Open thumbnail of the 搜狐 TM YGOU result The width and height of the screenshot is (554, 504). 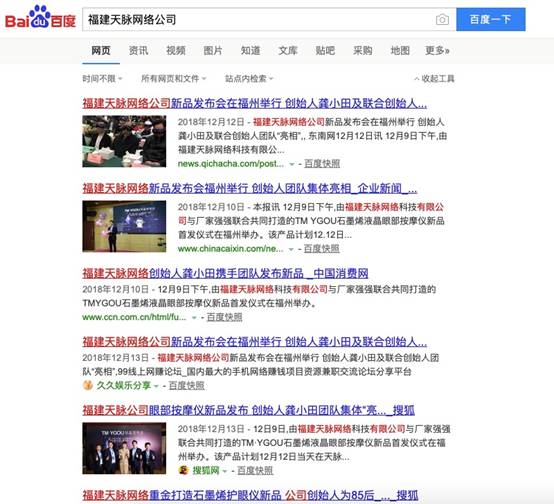[x=124, y=448]
